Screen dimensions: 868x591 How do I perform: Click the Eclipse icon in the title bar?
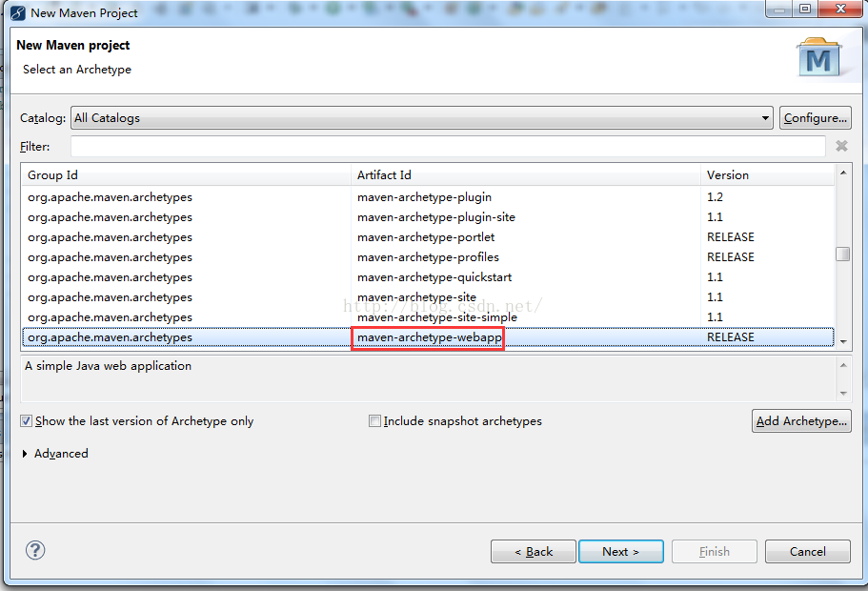tap(18, 12)
